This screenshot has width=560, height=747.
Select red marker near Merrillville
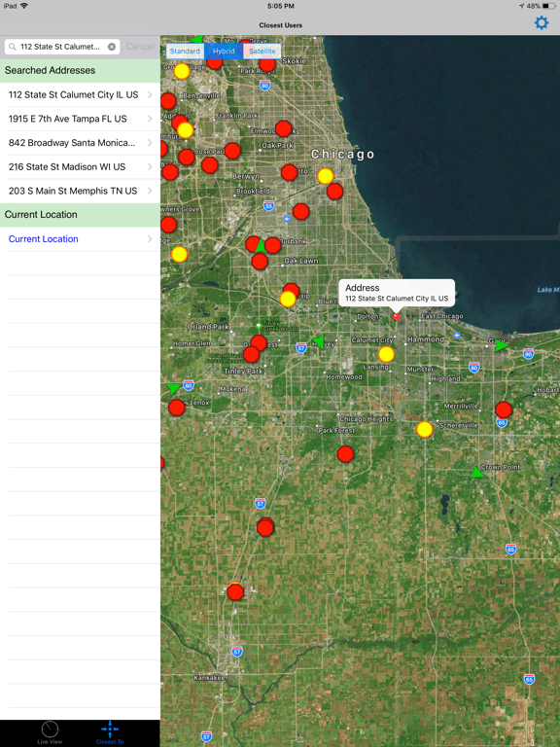coord(504,409)
